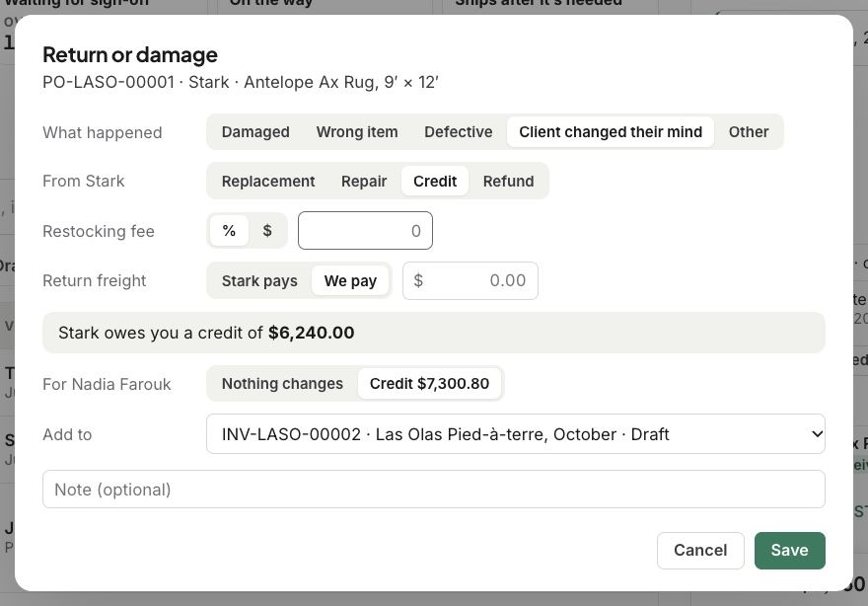Save the return or damage record
The height and width of the screenshot is (606, 868).
point(789,550)
